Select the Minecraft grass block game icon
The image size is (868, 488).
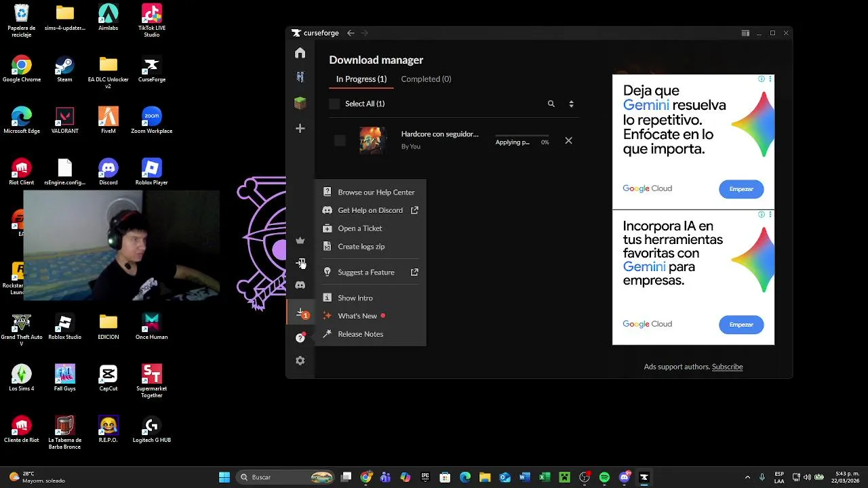[x=300, y=103]
